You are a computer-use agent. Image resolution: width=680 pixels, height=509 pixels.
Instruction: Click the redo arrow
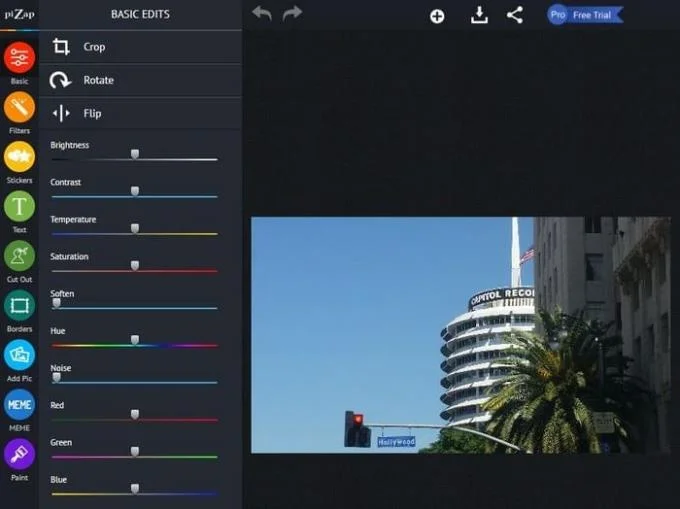tap(292, 13)
